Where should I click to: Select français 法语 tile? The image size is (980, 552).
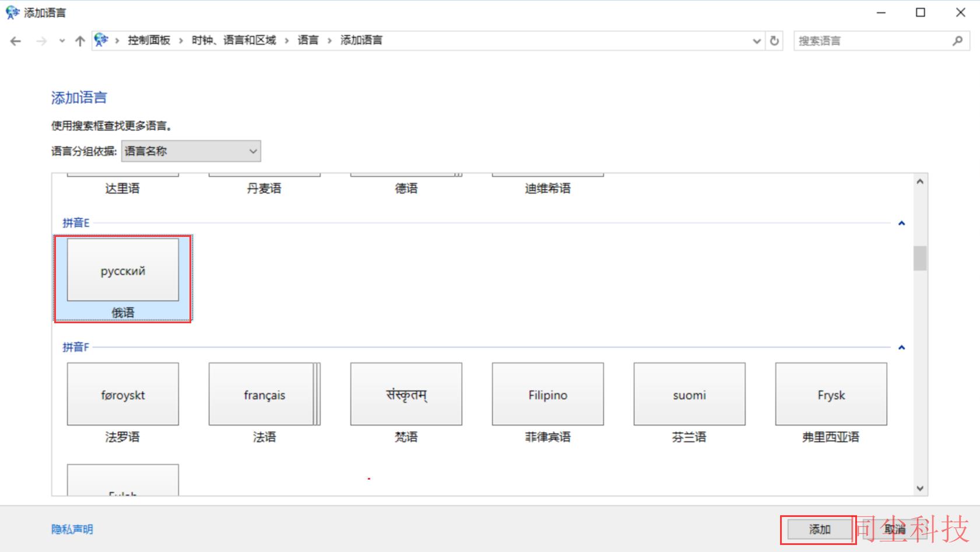pyautogui.click(x=264, y=403)
